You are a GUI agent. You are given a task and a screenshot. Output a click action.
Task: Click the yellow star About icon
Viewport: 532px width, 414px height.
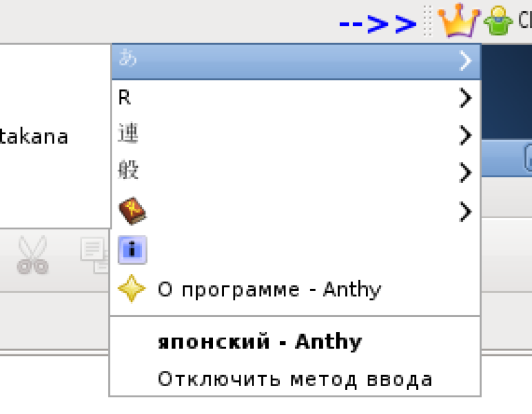[x=132, y=289]
